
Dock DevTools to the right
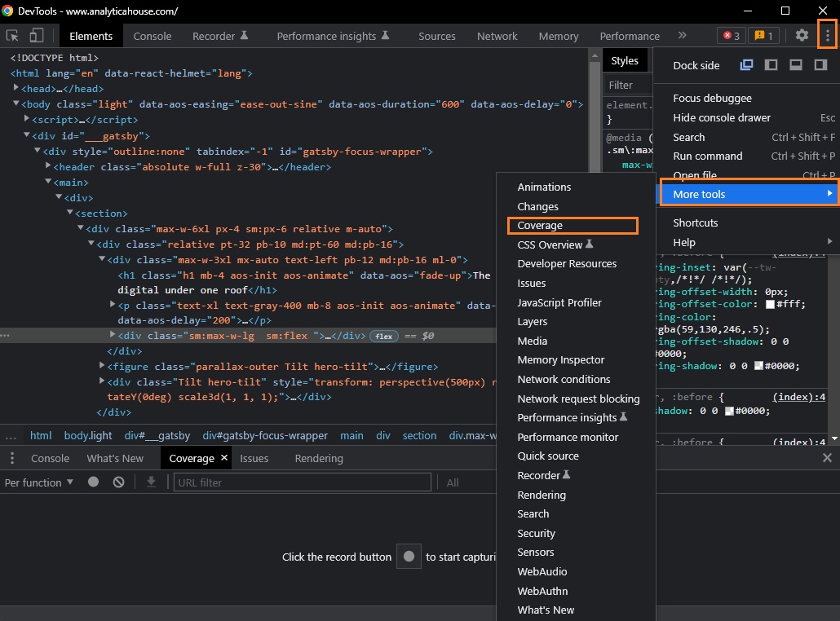(x=820, y=65)
